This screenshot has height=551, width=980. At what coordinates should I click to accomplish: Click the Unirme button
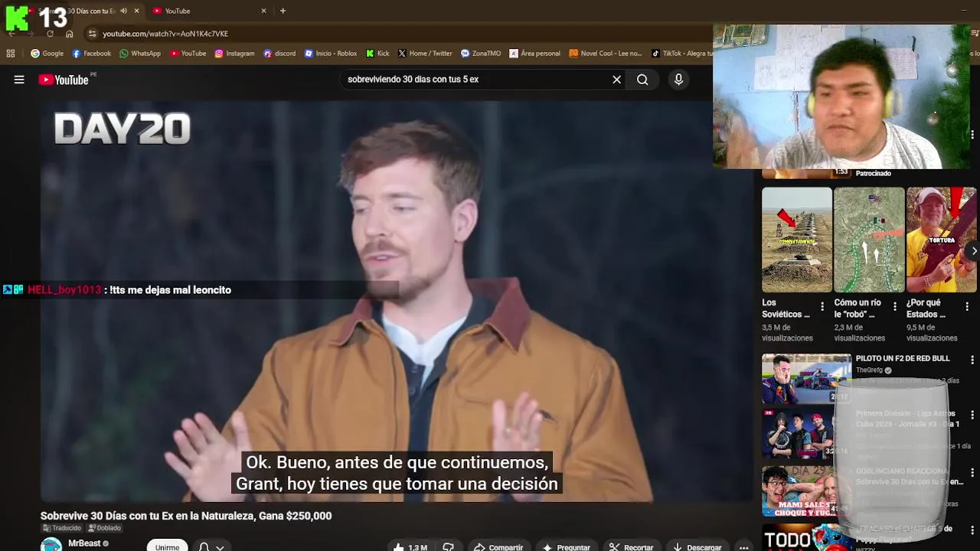pyautogui.click(x=167, y=546)
